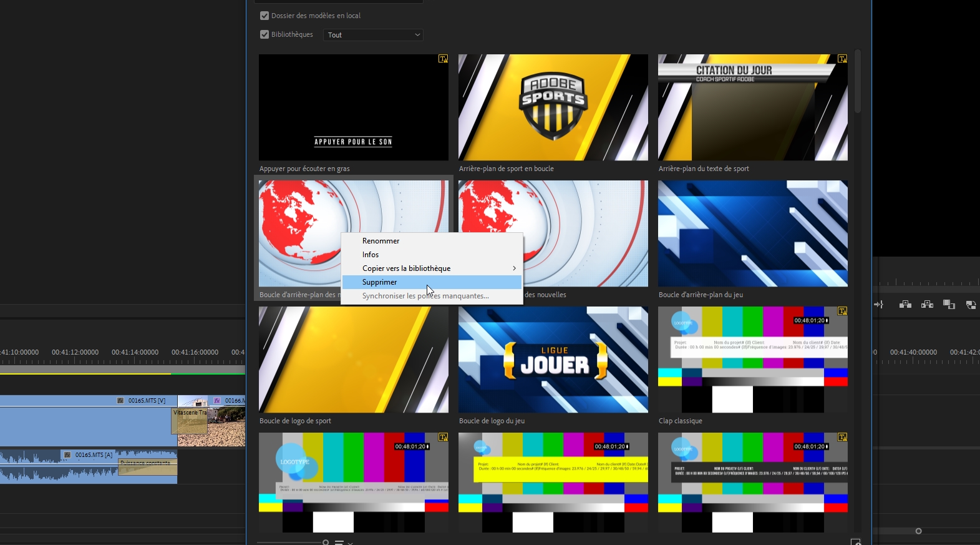
Task: Select the 'Puissance constante' audio transition
Action: (148, 467)
